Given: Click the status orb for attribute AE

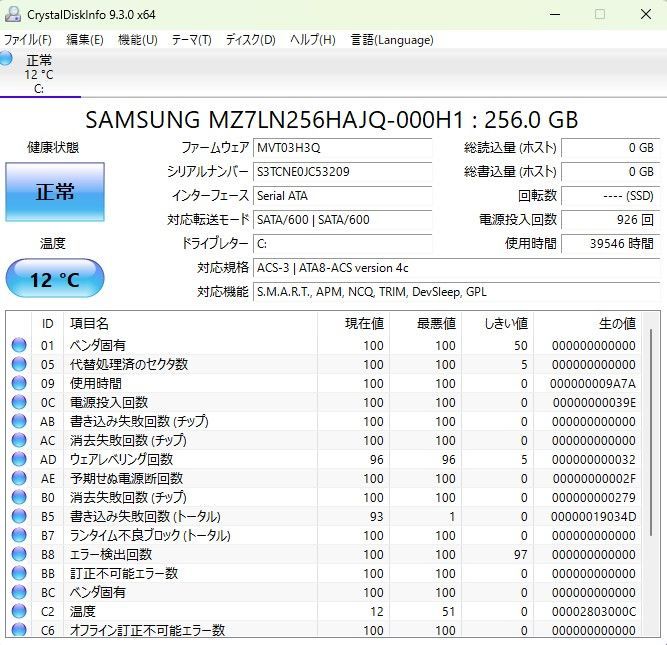Looking at the screenshot, I should [19, 478].
